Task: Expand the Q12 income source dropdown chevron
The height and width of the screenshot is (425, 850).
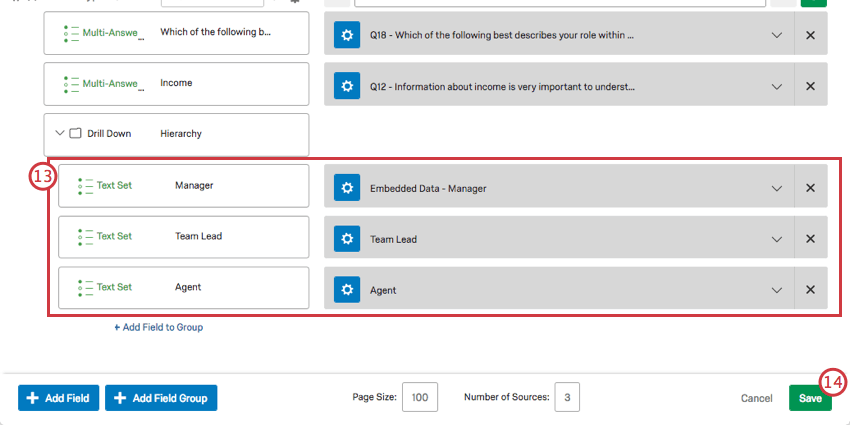Action: tap(777, 87)
